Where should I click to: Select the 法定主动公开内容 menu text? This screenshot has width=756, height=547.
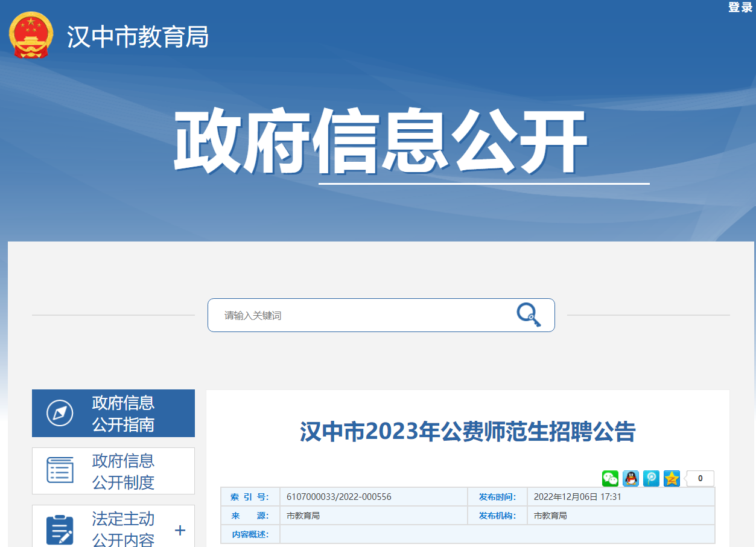[123, 529]
